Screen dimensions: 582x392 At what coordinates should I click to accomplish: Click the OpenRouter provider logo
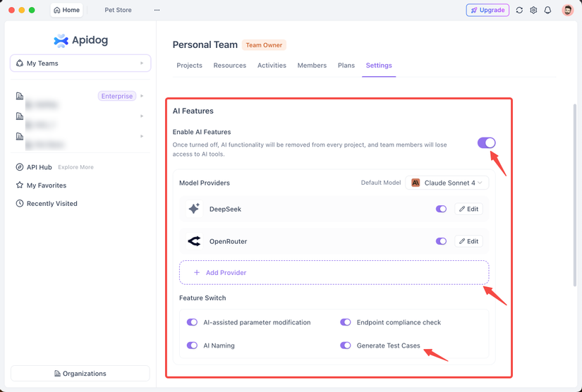(x=194, y=241)
